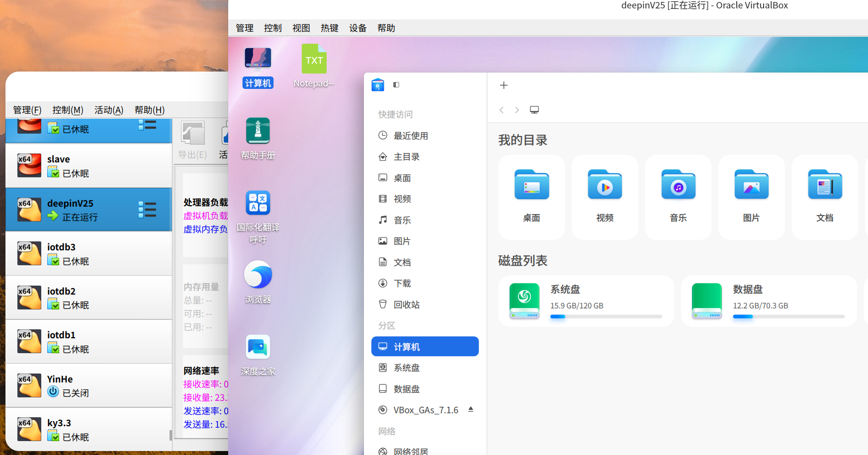Open the 热键 menu of VM window
Screen dimensions: 868x455
tap(330, 28)
